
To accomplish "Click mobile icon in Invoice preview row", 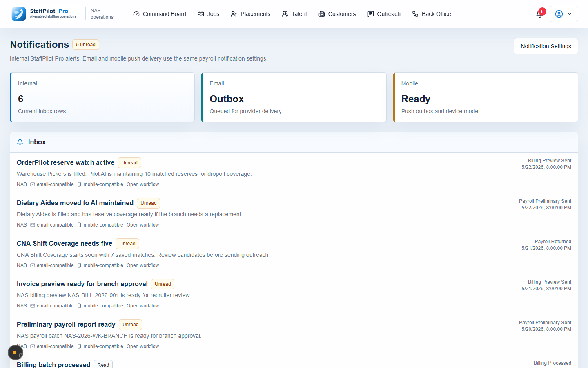I will coord(79,306).
